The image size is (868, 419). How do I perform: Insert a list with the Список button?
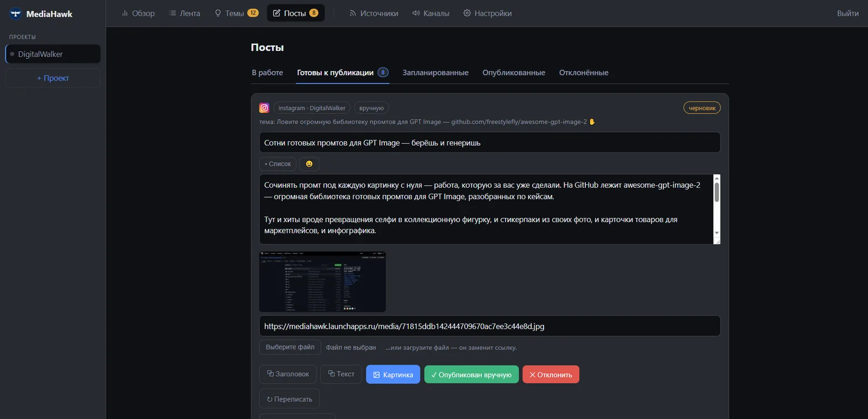click(278, 164)
